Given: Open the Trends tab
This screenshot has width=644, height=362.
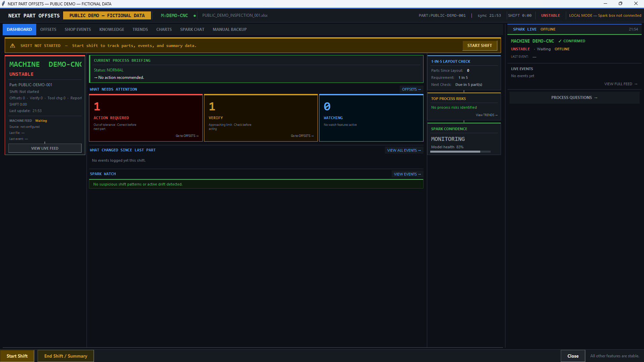Looking at the screenshot, I should click(140, 30).
